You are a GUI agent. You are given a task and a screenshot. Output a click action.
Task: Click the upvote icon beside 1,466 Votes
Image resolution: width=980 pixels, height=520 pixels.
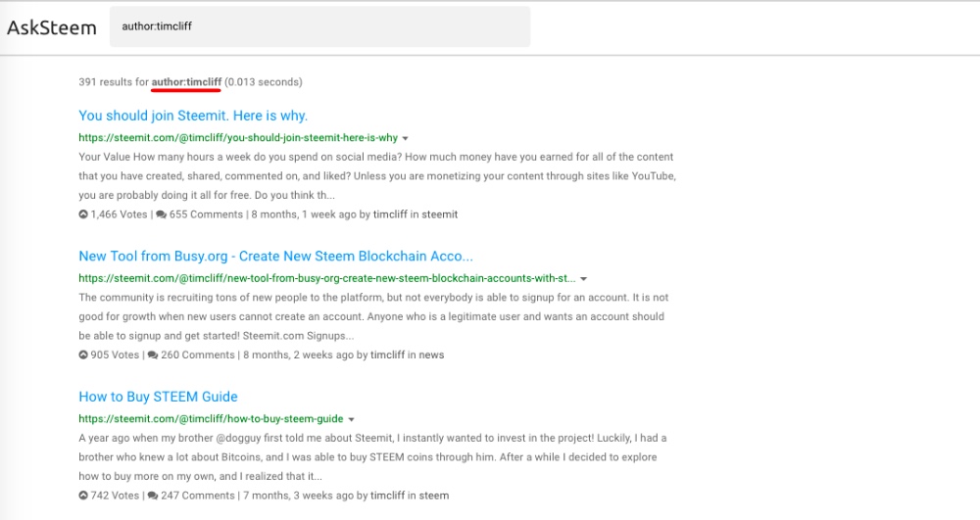[x=83, y=214]
